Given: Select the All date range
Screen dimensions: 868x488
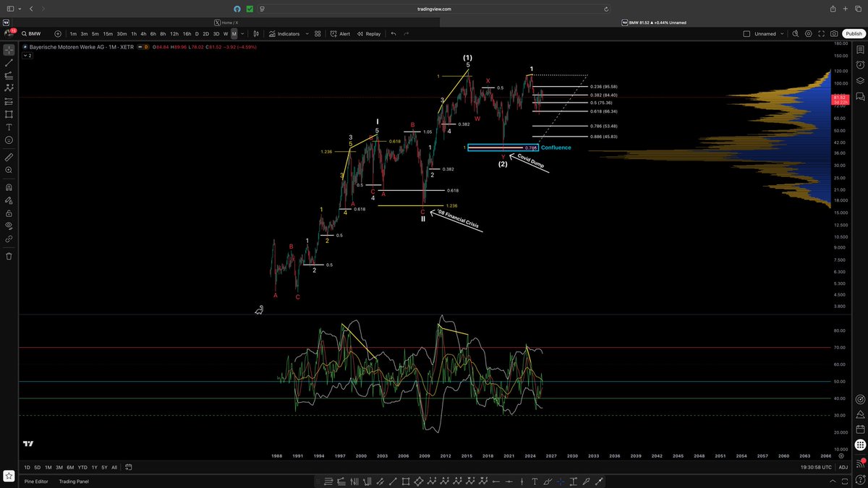Looking at the screenshot, I should pos(114,468).
